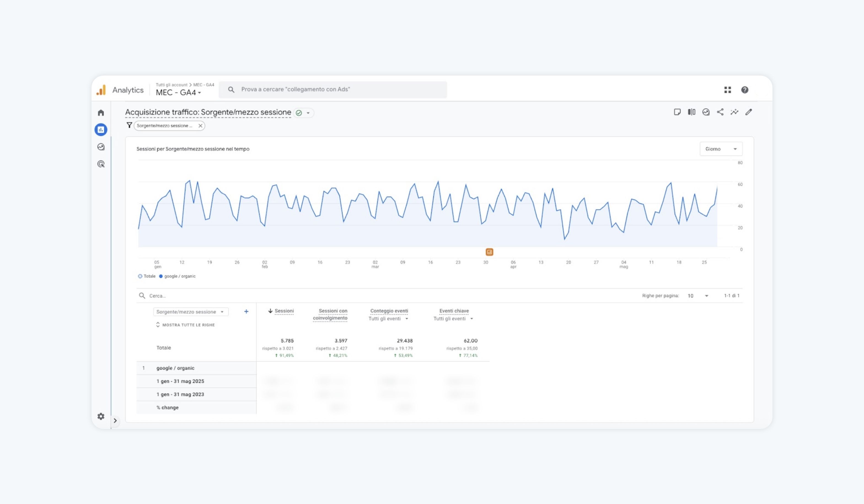The image size is (864, 504).
Task: Click the orange annotation marker on timeline
Action: [489, 252]
